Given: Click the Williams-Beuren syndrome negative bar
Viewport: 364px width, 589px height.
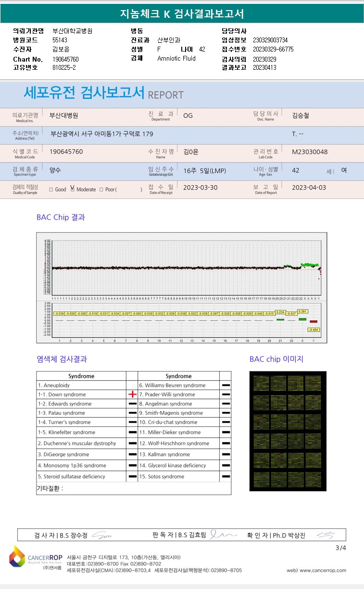Looking at the screenshot, I should (226, 385).
